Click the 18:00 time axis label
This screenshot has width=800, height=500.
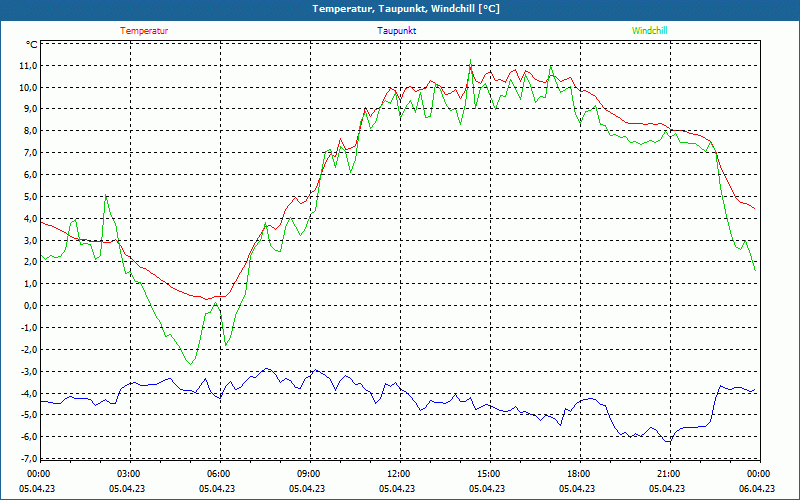point(579,474)
